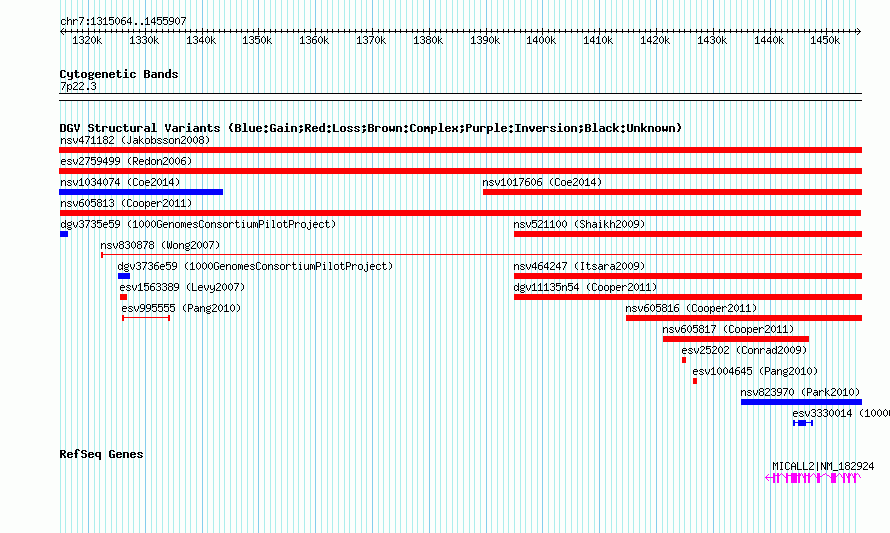This screenshot has height=533, width=890.
Task: Click the chr7:1315064..1455907 coordinate text
Action: click(x=123, y=21)
